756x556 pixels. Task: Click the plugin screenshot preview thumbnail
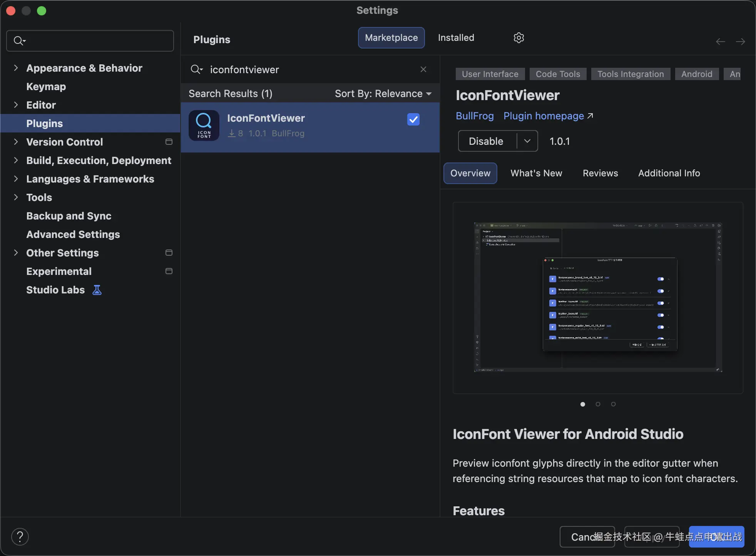click(598, 297)
